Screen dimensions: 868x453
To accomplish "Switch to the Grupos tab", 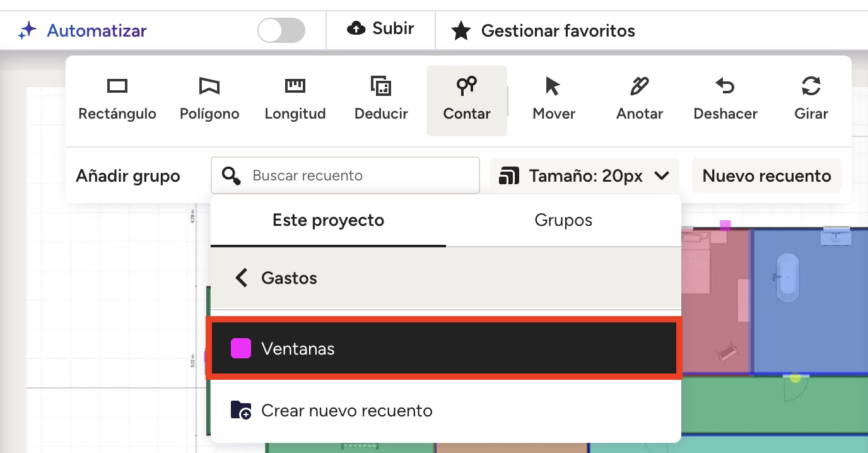I will [563, 220].
